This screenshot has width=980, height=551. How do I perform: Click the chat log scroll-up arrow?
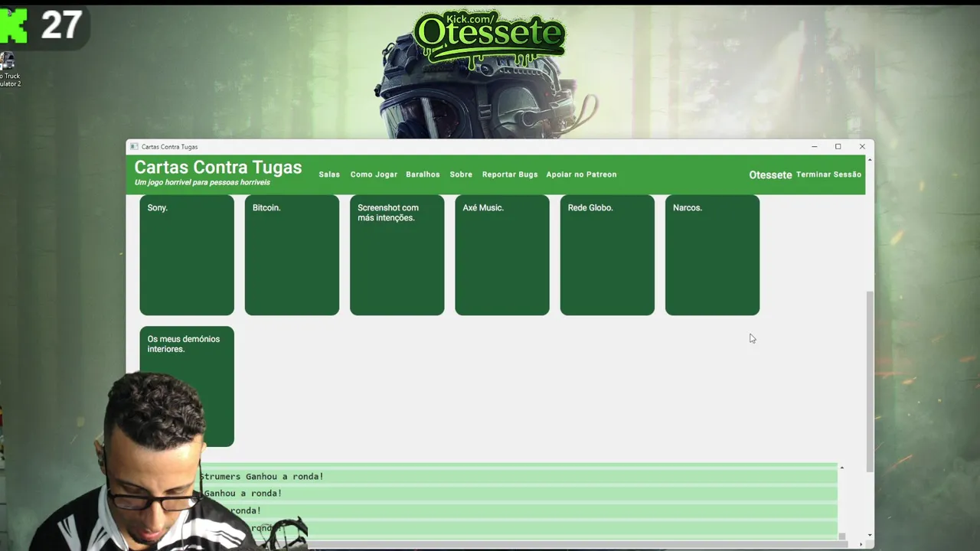[841, 468]
